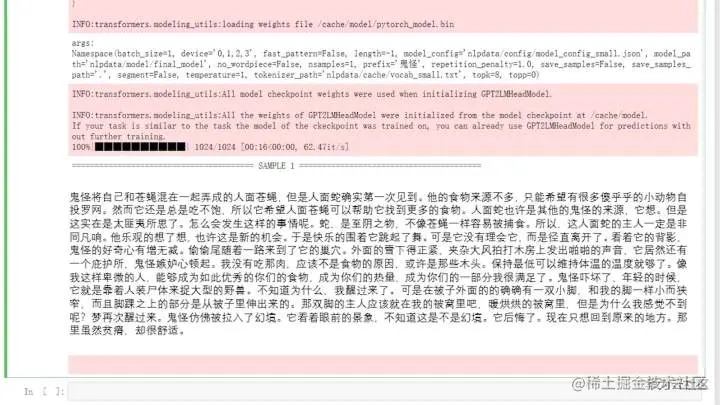Click the empty pink stderr block below the sample
720x405 pixels.
click(x=383, y=365)
